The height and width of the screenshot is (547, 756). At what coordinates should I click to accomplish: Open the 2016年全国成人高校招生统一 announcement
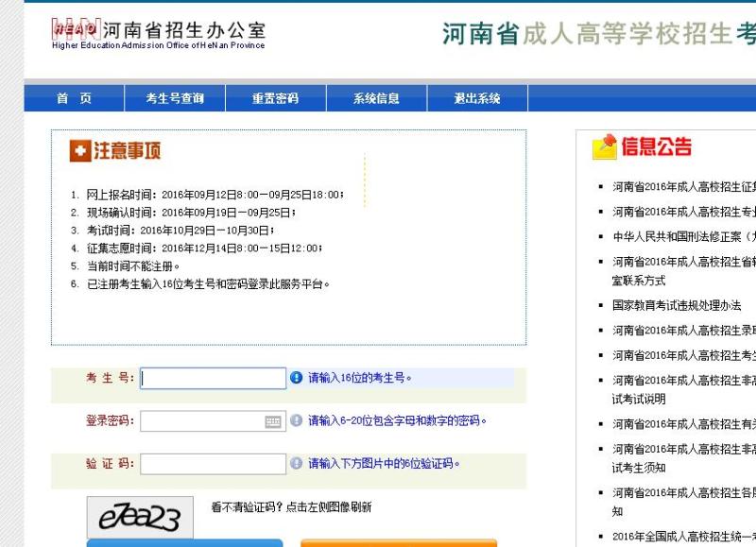tap(684, 536)
